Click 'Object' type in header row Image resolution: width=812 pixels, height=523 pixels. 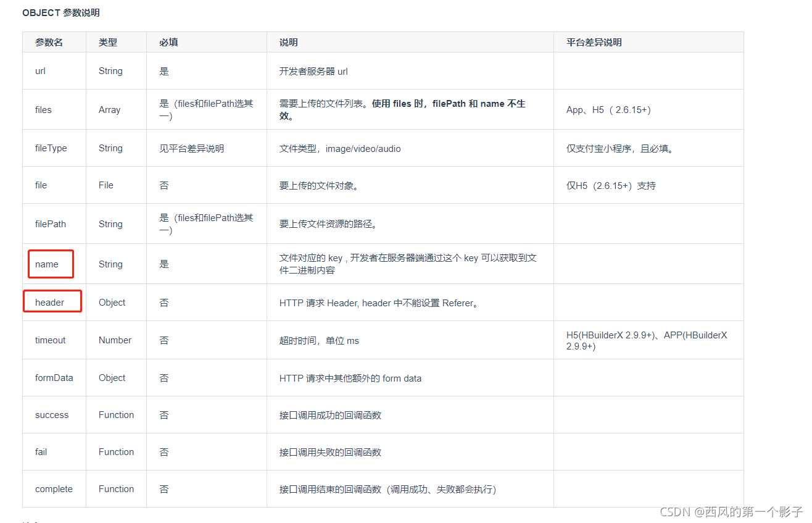(x=112, y=303)
